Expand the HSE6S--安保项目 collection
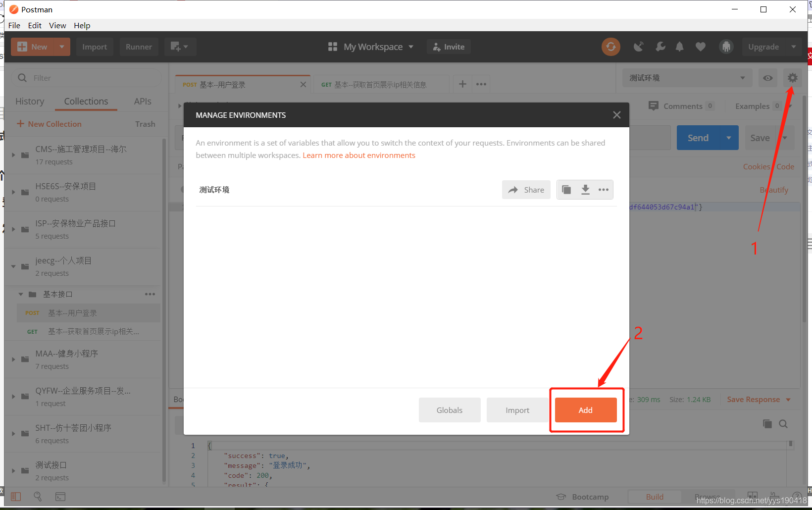812x510 pixels. [14, 192]
